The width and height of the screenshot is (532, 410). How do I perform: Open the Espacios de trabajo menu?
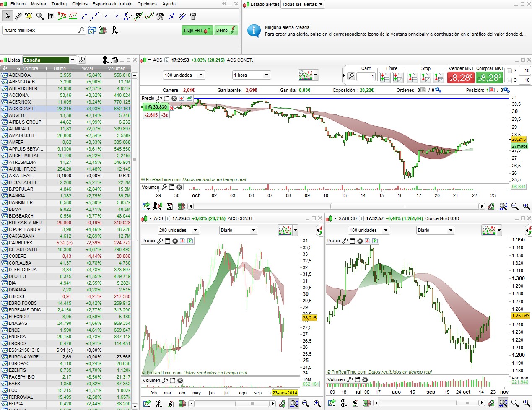(x=112, y=4)
